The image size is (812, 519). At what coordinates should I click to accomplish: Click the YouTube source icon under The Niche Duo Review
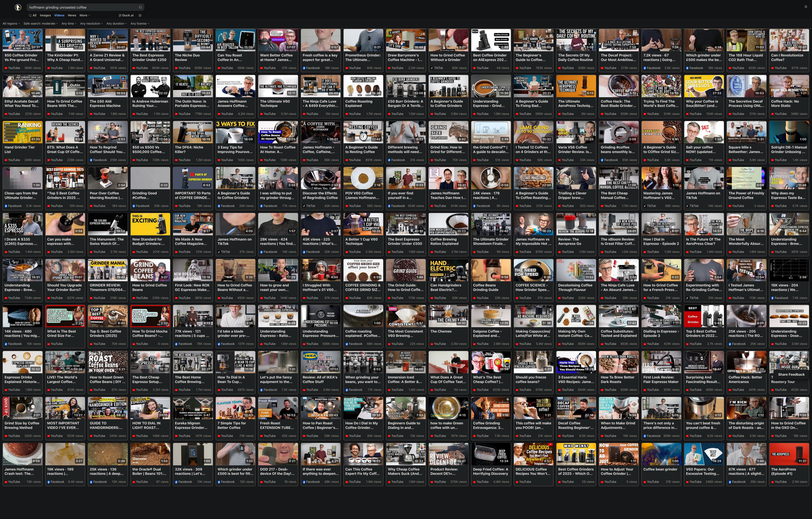176,68
